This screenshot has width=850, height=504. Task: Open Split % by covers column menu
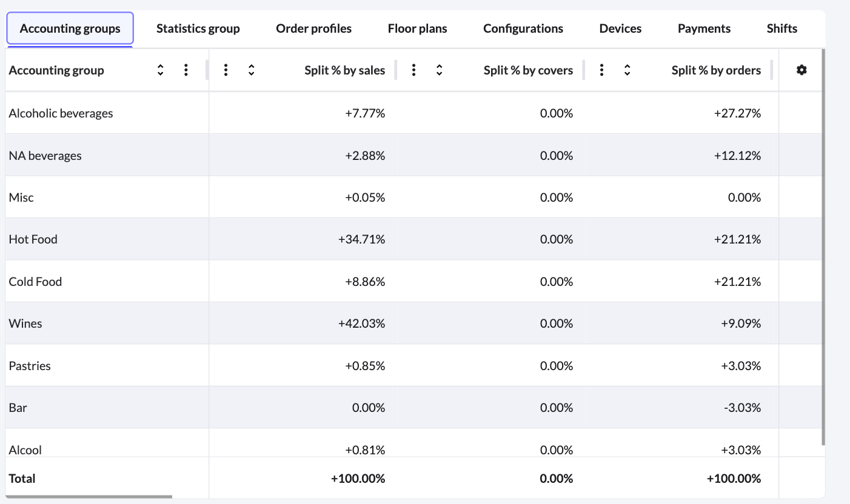(413, 70)
